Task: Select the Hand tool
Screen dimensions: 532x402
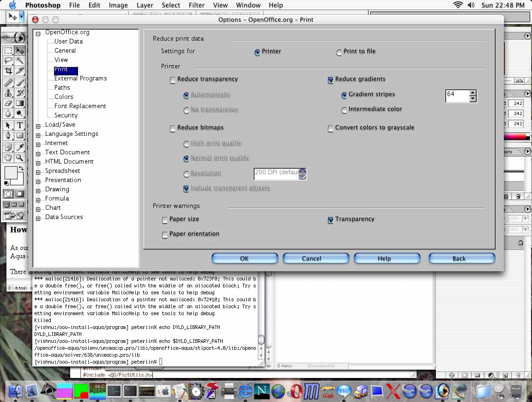Action: click(8, 158)
